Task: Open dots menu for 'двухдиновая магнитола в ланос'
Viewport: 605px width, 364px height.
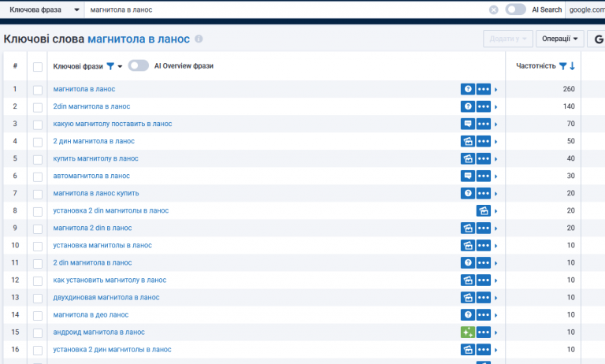Action: click(484, 298)
